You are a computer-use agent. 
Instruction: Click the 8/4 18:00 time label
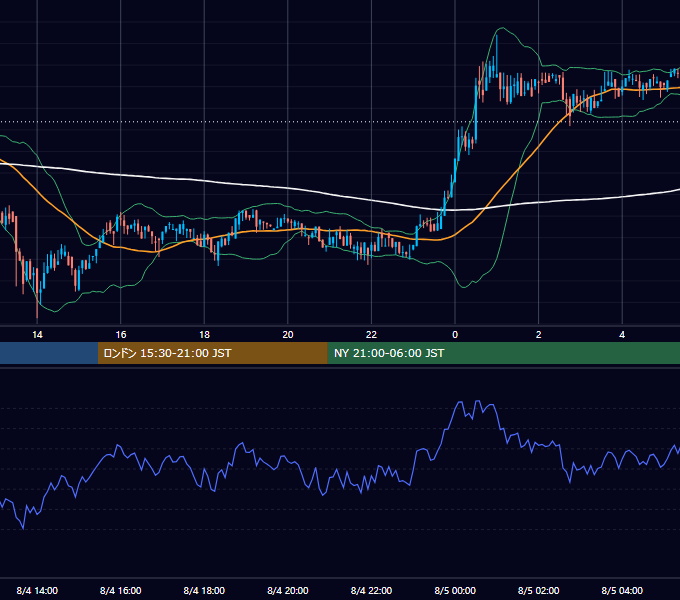(204, 590)
